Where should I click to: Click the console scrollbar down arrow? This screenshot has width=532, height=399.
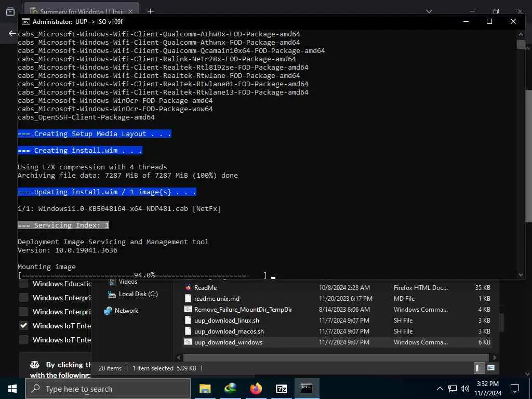[x=521, y=275]
